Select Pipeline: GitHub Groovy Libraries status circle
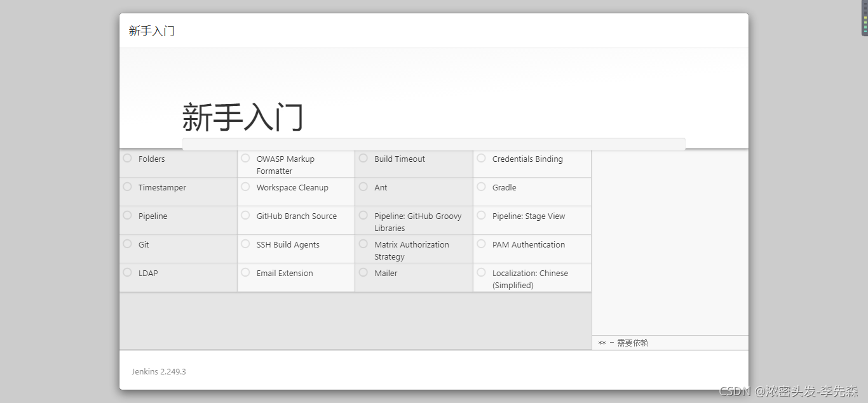 (363, 215)
